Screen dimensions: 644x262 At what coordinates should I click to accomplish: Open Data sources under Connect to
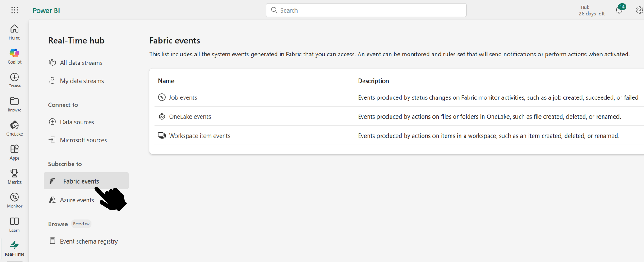point(77,122)
